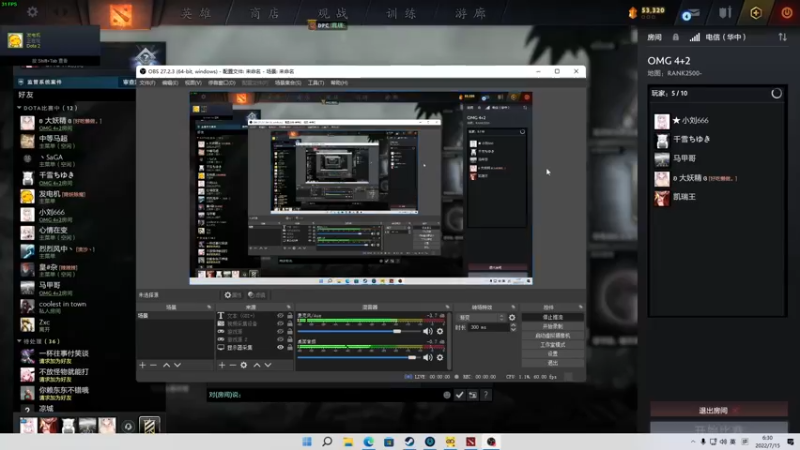Open Microsoft Edge from the taskbar
This screenshot has height=450, width=800.
point(368,441)
